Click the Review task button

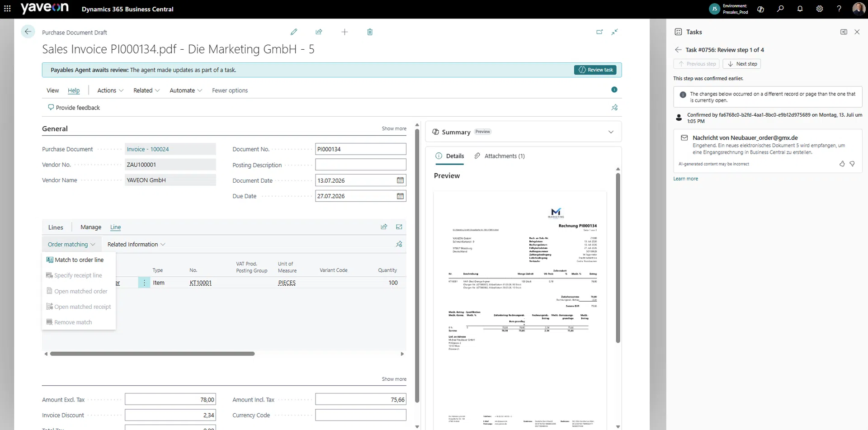click(596, 70)
